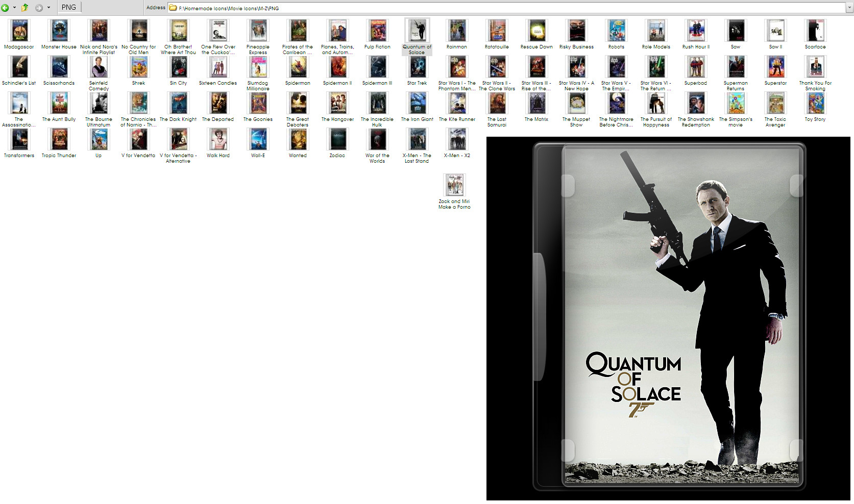Select the Star Trek icon
Image resolution: width=854 pixels, height=504 pixels.
click(x=418, y=67)
